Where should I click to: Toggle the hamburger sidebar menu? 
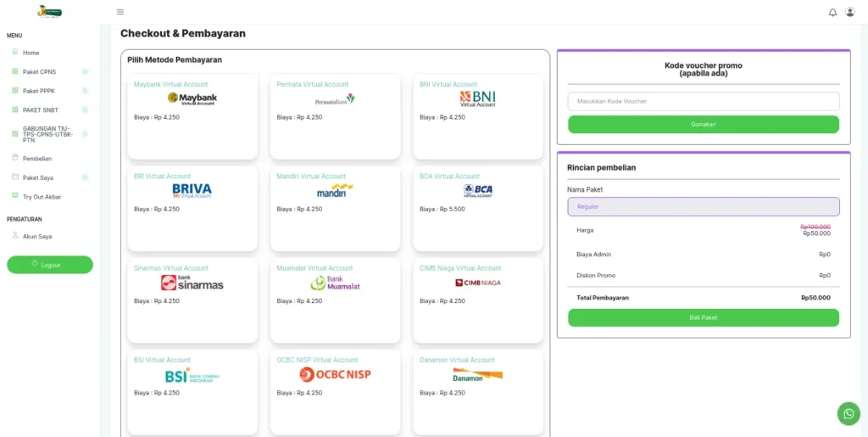(120, 12)
